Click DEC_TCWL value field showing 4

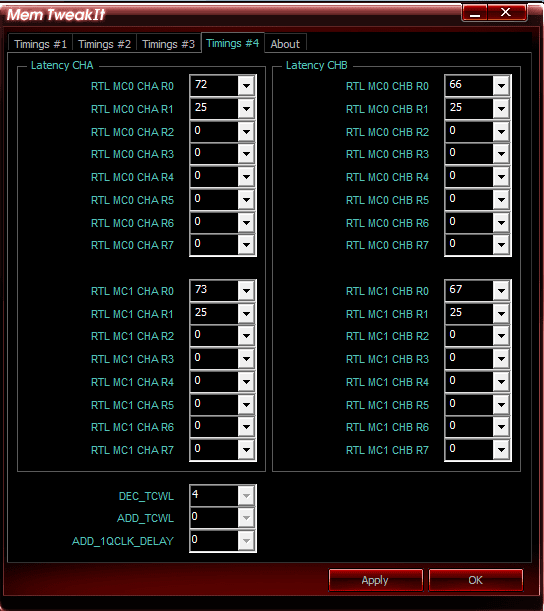click(x=214, y=495)
